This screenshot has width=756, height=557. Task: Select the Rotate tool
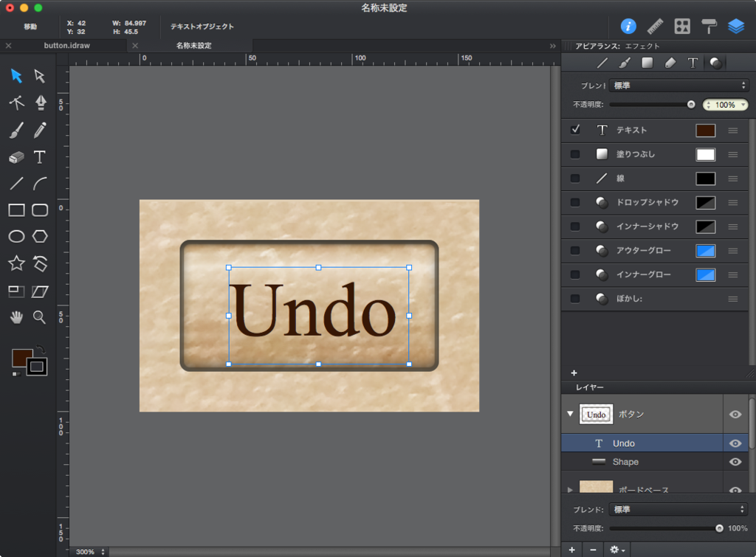pyautogui.click(x=40, y=263)
